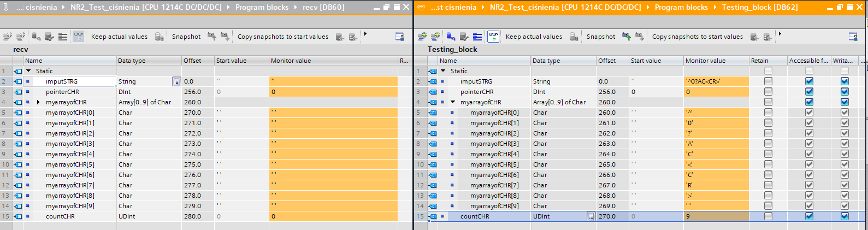Click Program blocks breadcrumb in recv title bar
Screen dimensions: 868x230
pyautogui.click(x=262, y=7)
